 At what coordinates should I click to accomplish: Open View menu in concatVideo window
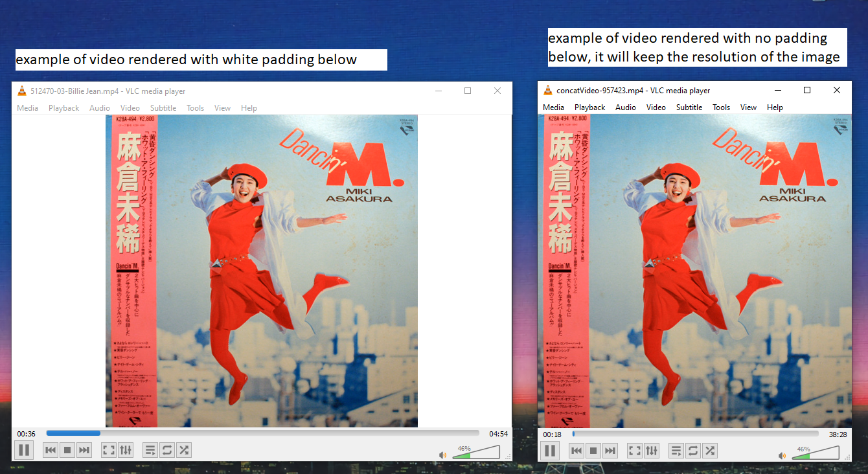click(748, 107)
